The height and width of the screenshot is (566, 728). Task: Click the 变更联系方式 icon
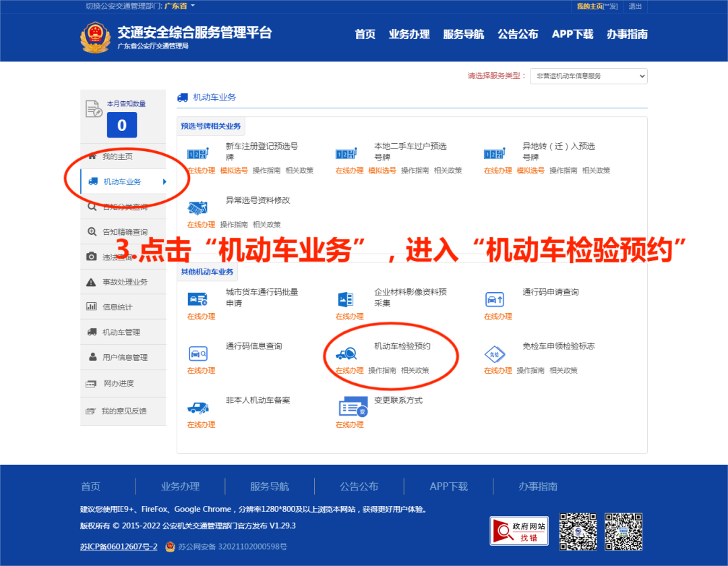(353, 407)
